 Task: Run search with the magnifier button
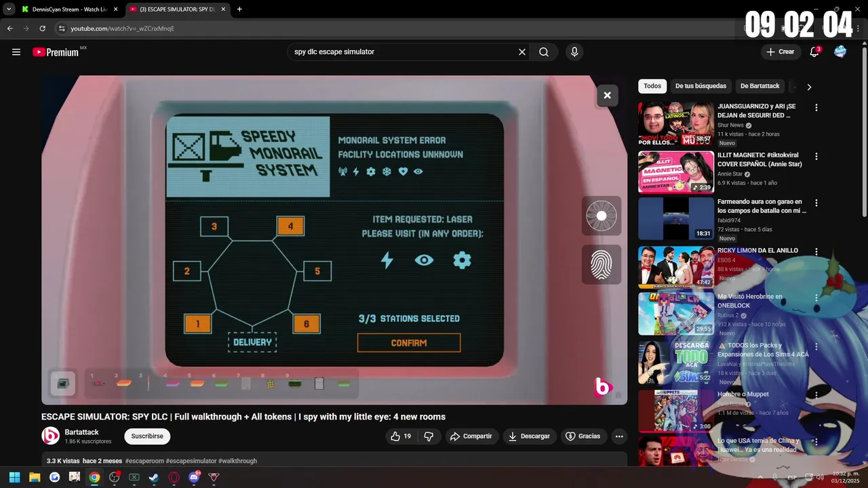[544, 52]
